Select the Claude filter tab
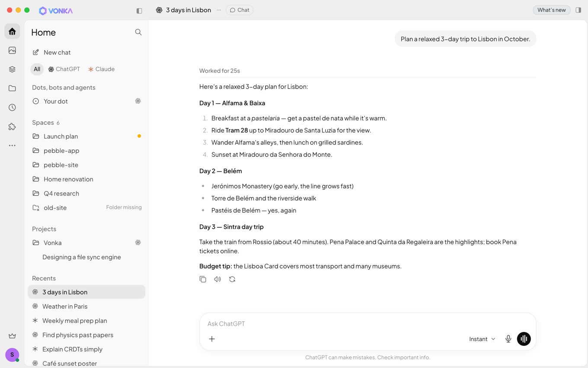588x368 pixels. coord(101,69)
